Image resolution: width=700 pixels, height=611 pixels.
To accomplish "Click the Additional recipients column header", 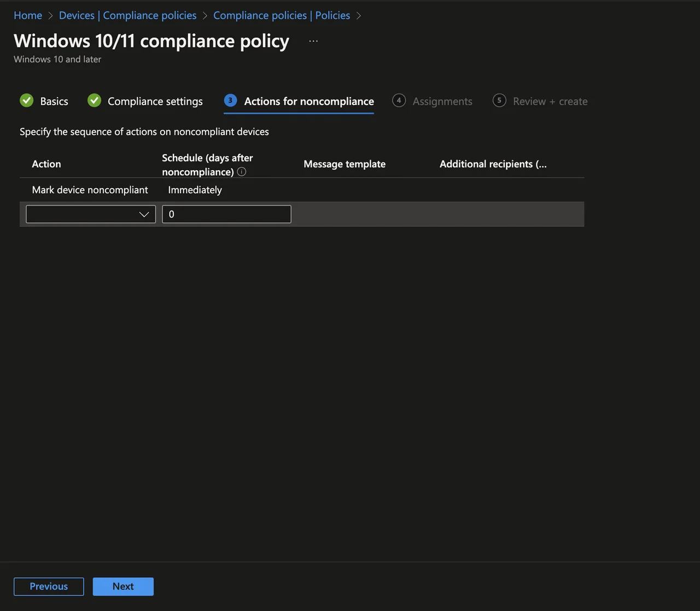I will (493, 164).
